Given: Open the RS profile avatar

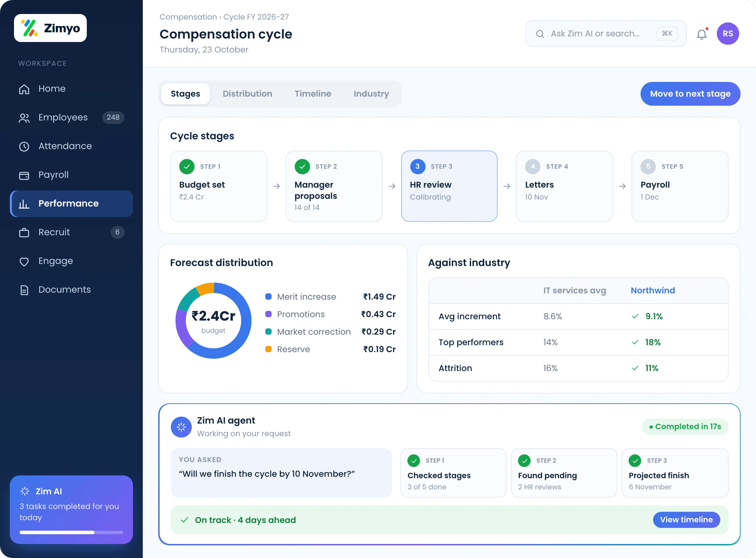Looking at the screenshot, I should pos(728,34).
